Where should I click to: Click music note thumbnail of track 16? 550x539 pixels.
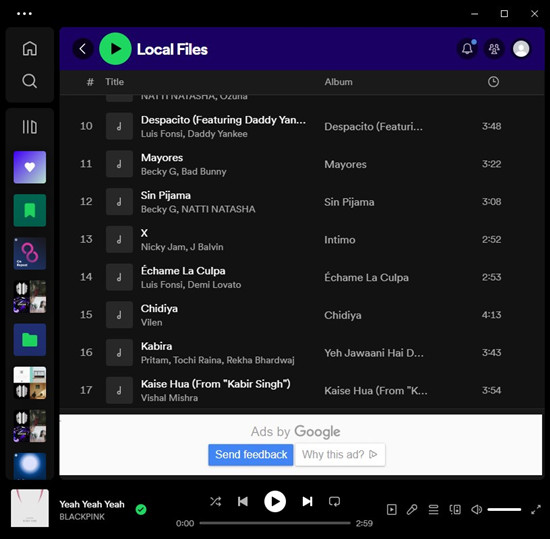(x=119, y=352)
